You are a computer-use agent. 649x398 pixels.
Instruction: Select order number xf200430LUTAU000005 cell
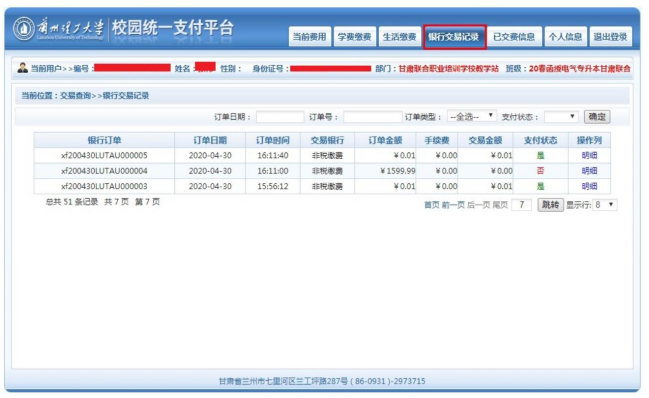pos(104,156)
